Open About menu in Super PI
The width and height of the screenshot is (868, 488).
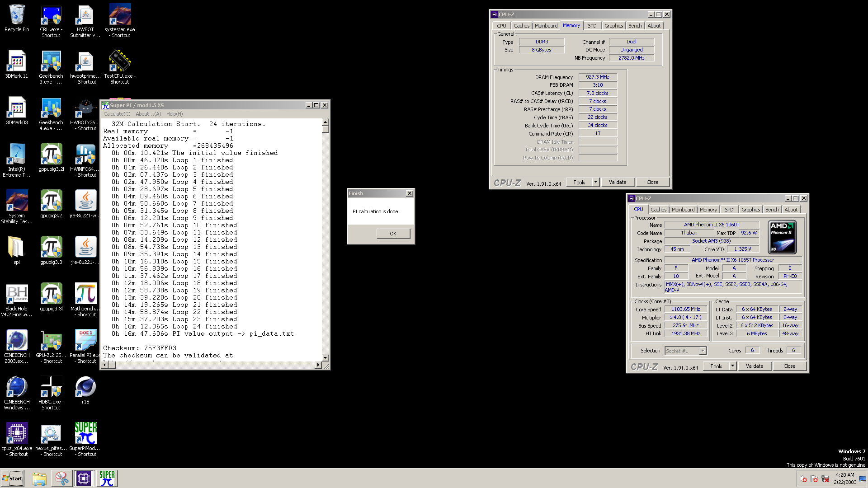148,114
